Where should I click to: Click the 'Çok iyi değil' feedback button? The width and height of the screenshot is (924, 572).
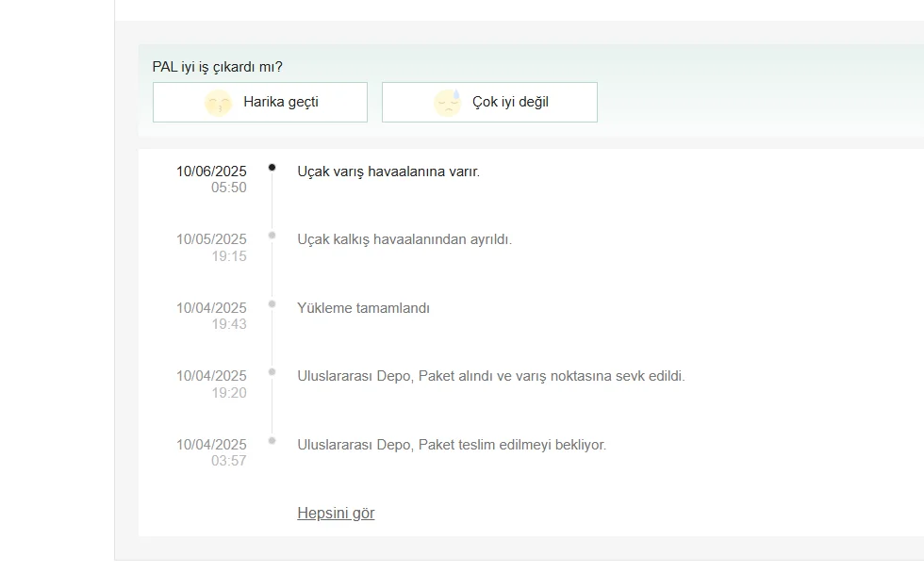(x=489, y=103)
